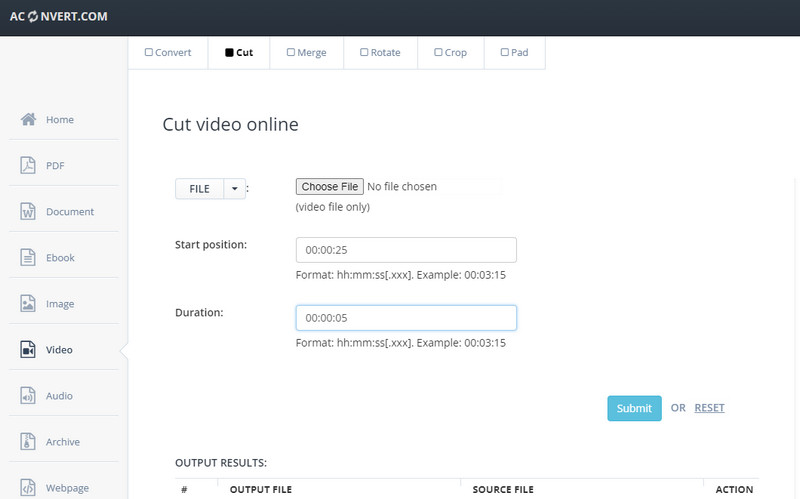
Task: Click the RESET link
Action: (x=709, y=408)
